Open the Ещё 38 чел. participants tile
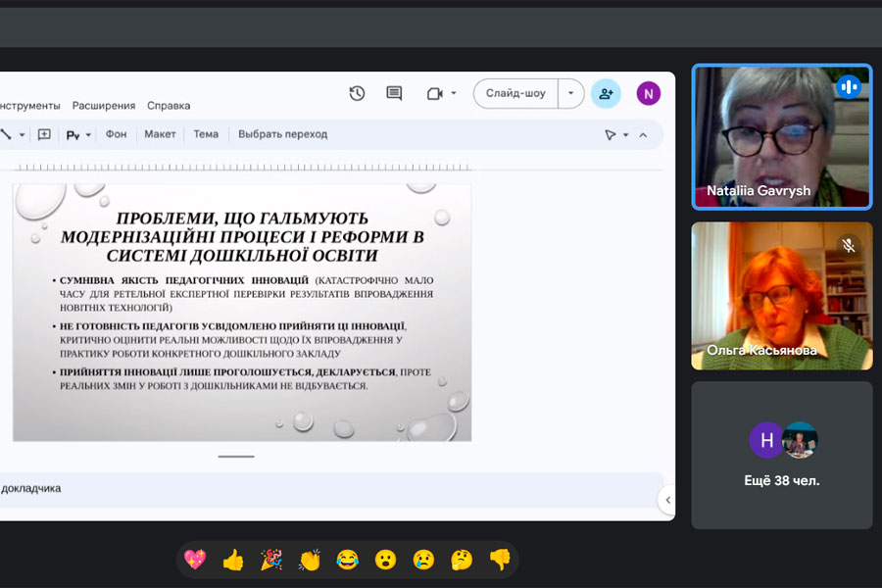This screenshot has height=588, width=882. coord(782,455)
